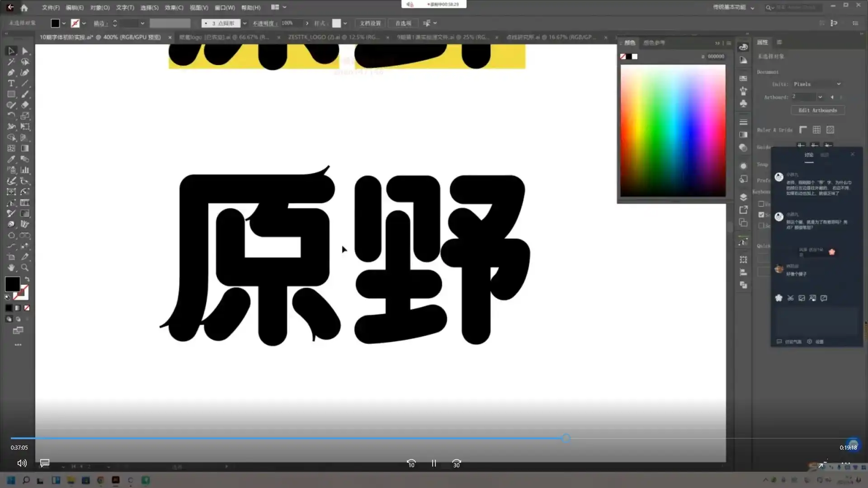Toggle the grid display under Ruler & Grids
Viewport: 868px width, 488px height.
click(817, 130)
